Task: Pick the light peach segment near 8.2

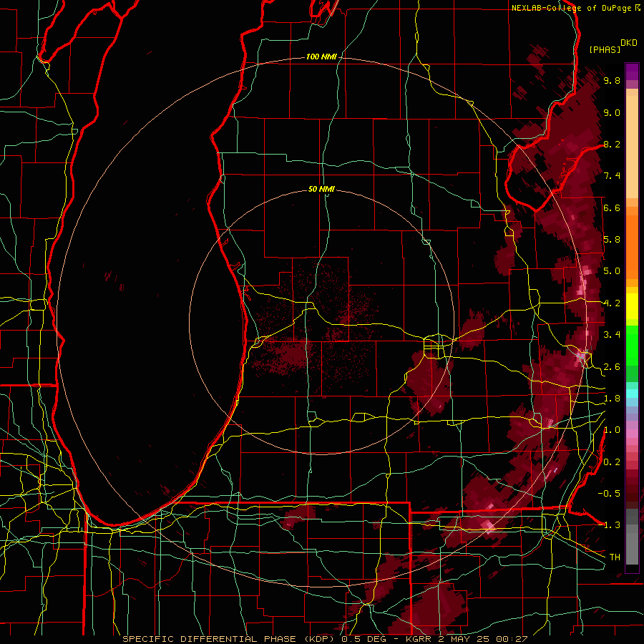Action: (632, 147)
